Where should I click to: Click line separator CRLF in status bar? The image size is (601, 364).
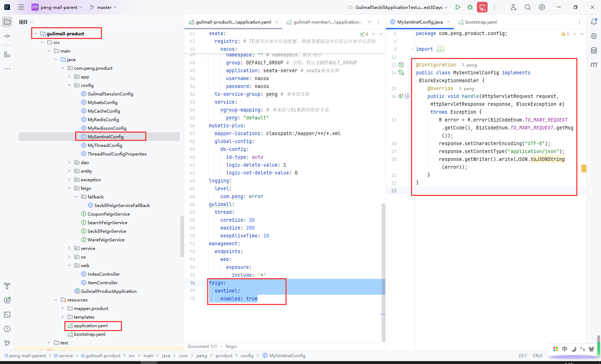[538, 355]
